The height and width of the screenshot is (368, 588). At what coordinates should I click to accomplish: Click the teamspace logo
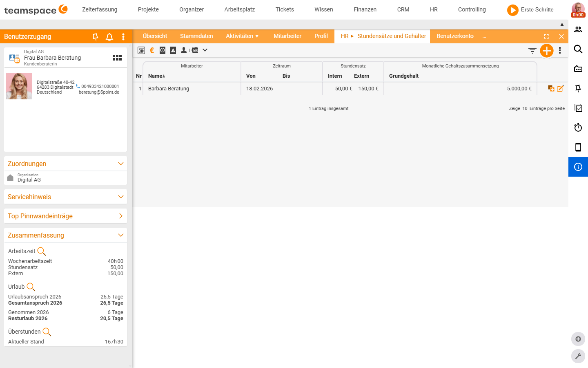click(36, 9)
